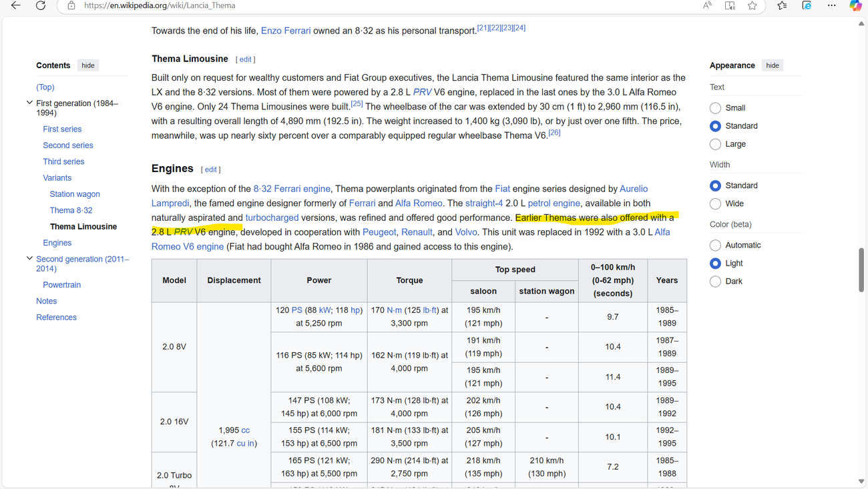The width and height of the screenshot is (868, 489).
Task: Go to Thema 8·32 in contents
Action: pos(71,210)
